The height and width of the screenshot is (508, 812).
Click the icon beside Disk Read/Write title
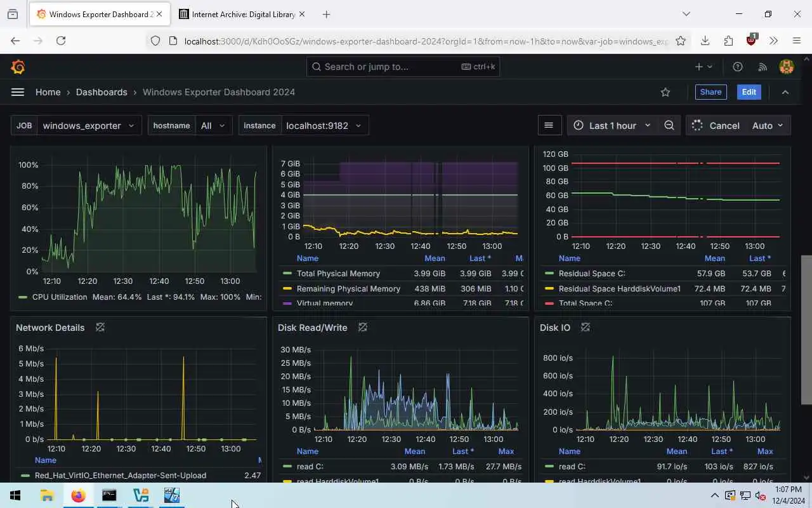click(x=363, y=328)
